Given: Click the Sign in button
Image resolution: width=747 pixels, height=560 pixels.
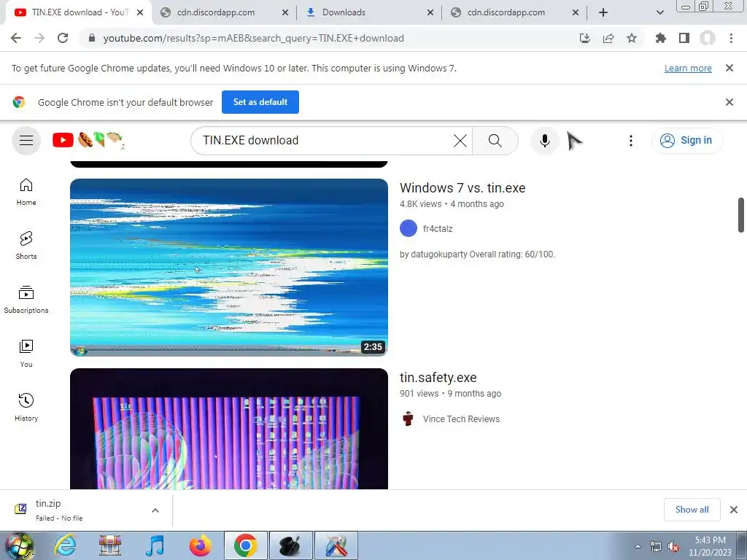Looking at the screenshot, I should 687,141.
